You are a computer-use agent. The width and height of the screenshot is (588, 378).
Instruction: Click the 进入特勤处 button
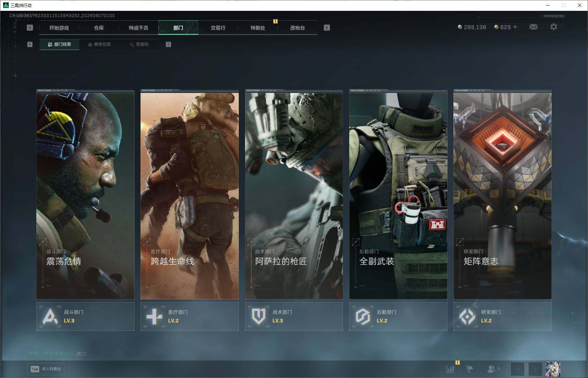tap(46, 369)
